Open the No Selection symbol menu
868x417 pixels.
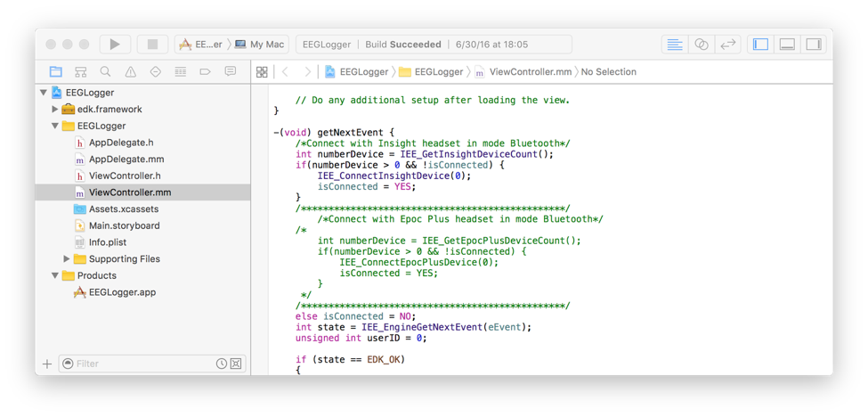608,72
